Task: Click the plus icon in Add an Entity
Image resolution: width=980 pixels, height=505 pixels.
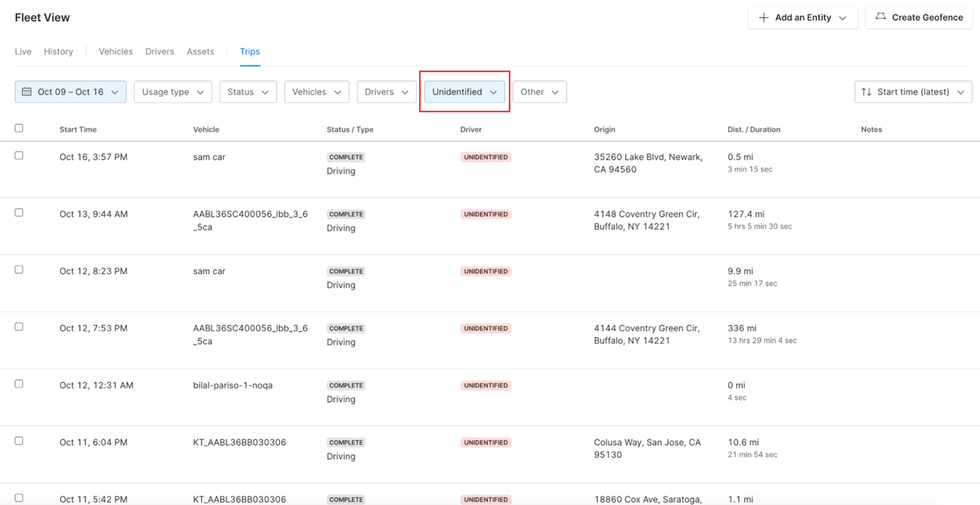Action: [x=763, y=18]
